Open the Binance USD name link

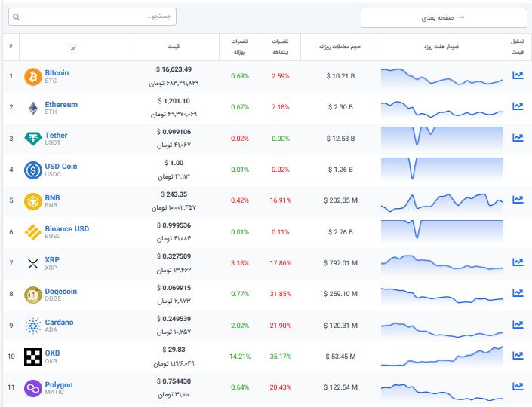tap(67, 228)
